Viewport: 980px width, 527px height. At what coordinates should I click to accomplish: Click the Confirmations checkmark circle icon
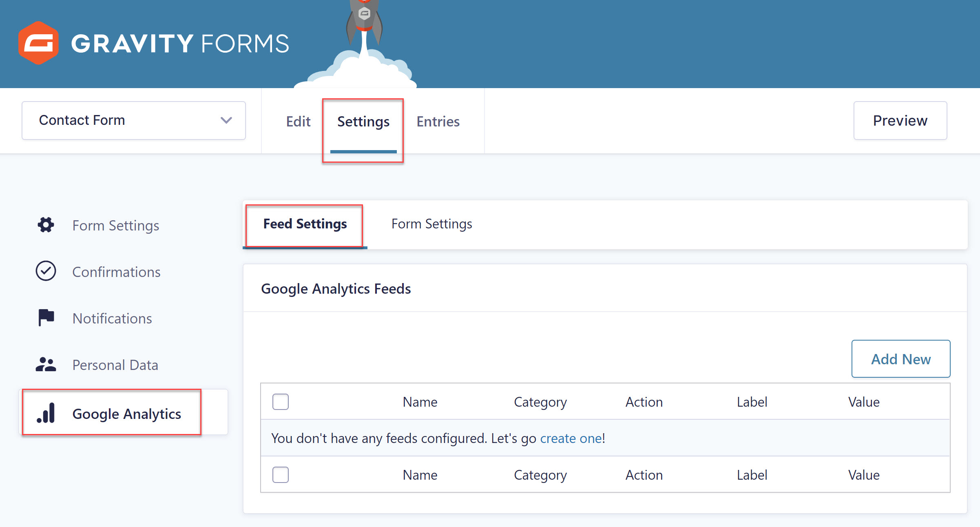46,271
